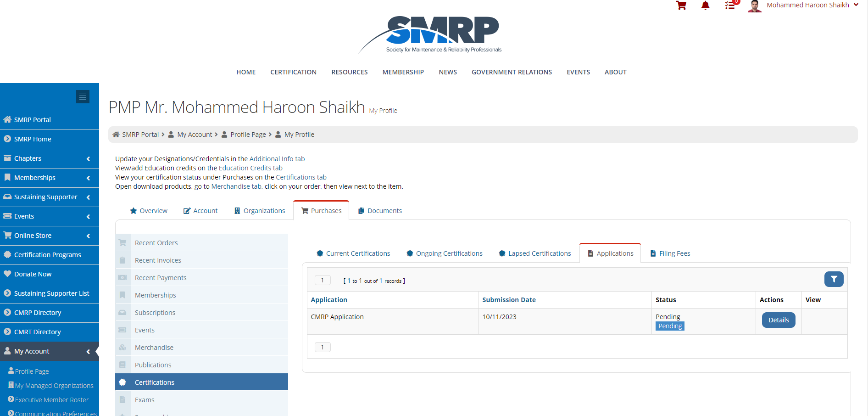Expand the Chapters sidebar menu arrow
Viewport: 868px width, 416px height.
(88, 159)
